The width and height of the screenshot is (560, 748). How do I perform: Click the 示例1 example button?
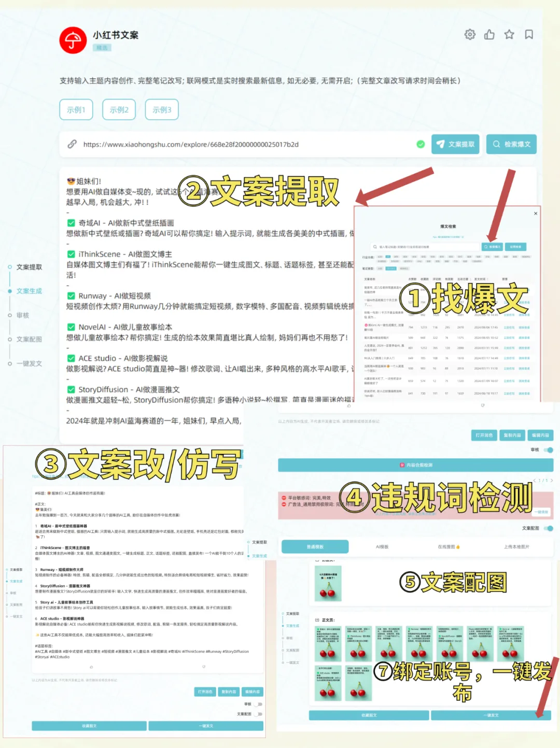pos(76,109)
